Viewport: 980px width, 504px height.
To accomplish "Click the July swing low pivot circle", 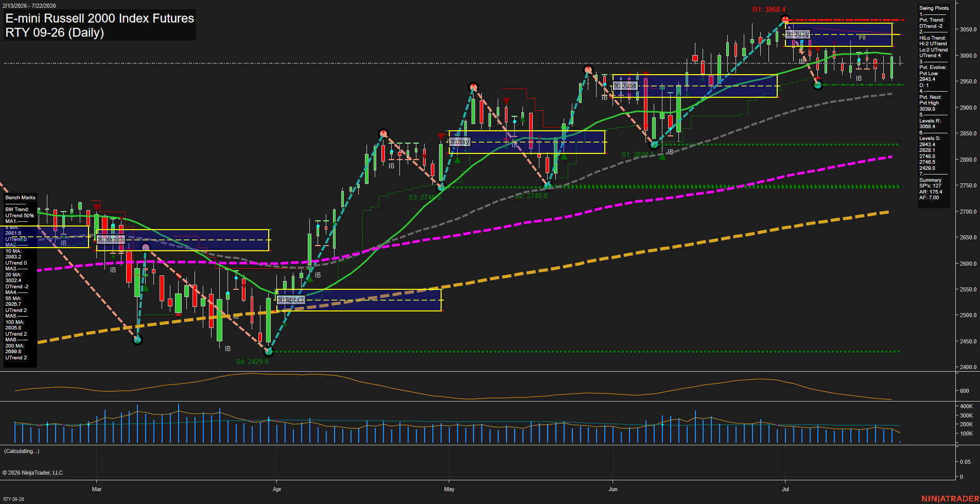I will coord(817,85).
